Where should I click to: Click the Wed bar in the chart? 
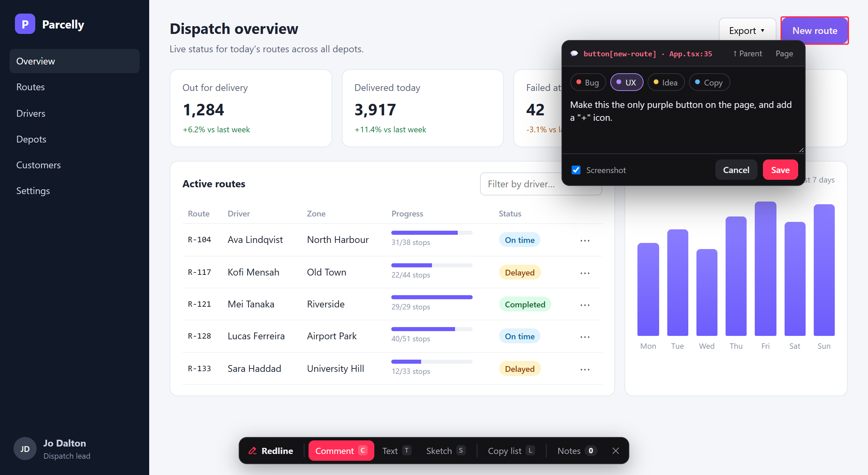click(707, 292)
